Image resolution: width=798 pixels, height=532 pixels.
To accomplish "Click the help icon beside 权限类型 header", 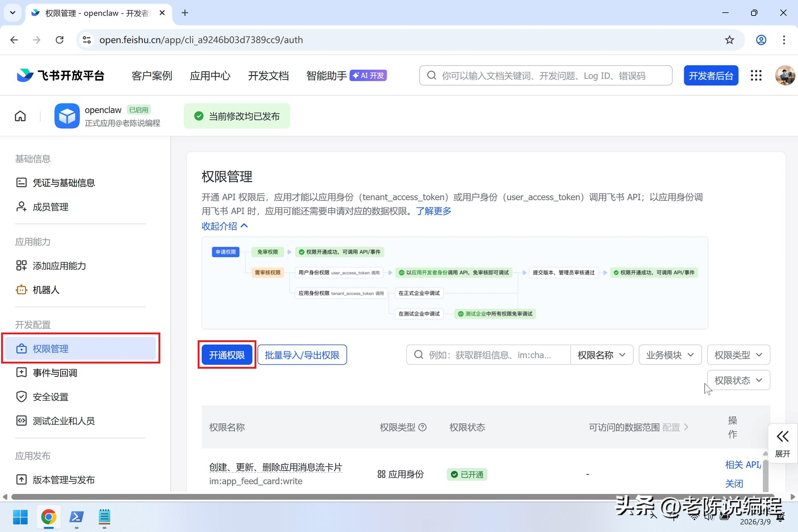I will [423, 427].
